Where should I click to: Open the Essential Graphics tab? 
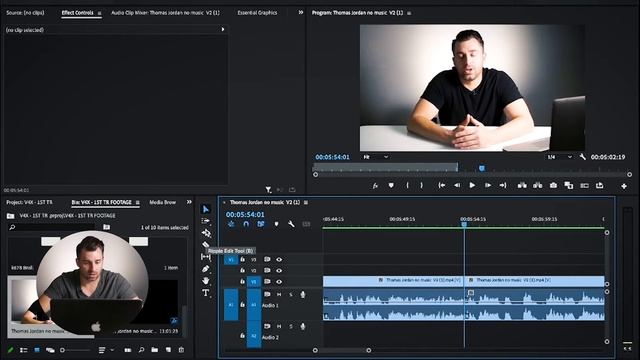tap(257, 13)
